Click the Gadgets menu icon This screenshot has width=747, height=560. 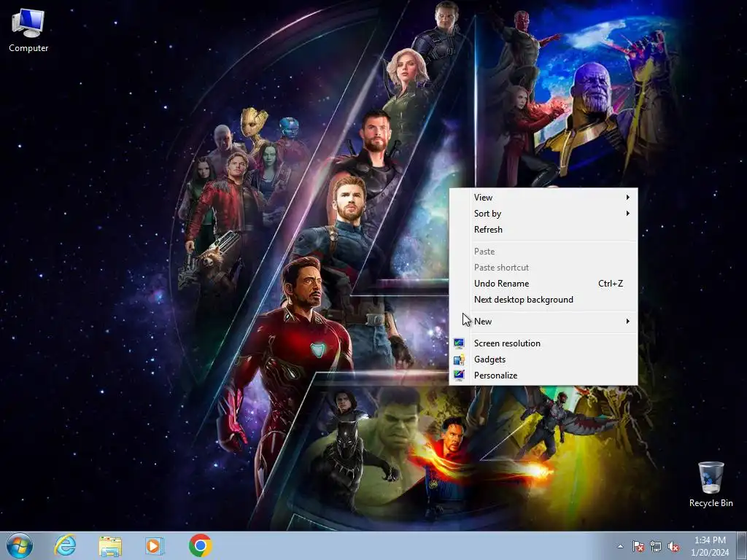point(459,359)
